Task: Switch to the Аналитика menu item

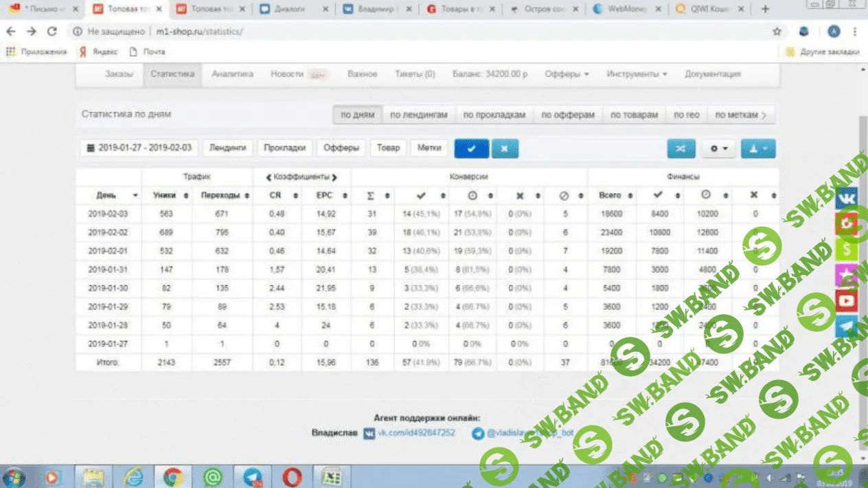Action: point(232,74)
